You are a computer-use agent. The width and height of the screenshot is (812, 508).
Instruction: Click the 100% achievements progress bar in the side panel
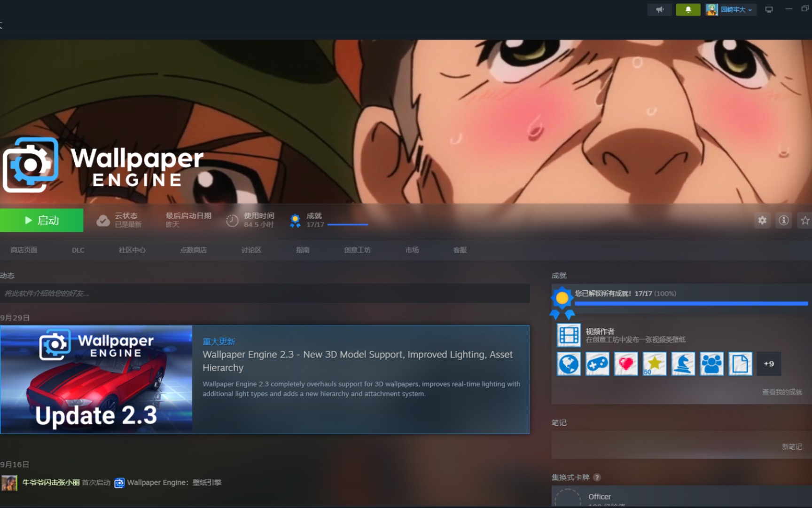click(691, 304)
